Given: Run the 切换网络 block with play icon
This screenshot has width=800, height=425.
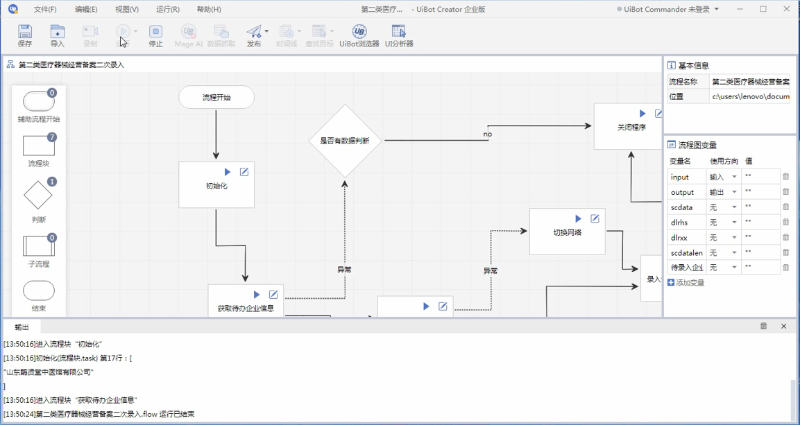Looking at the screenshot, I should [x=579, y=218].
